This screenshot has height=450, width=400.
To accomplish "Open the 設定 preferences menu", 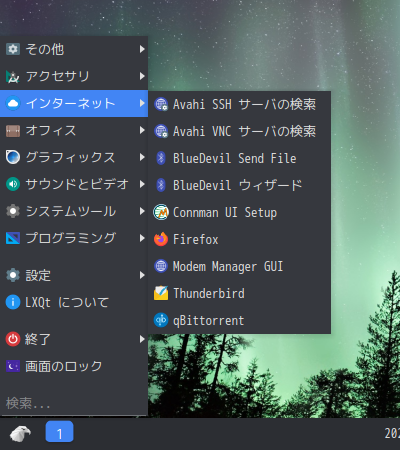I will coord(74,275).
